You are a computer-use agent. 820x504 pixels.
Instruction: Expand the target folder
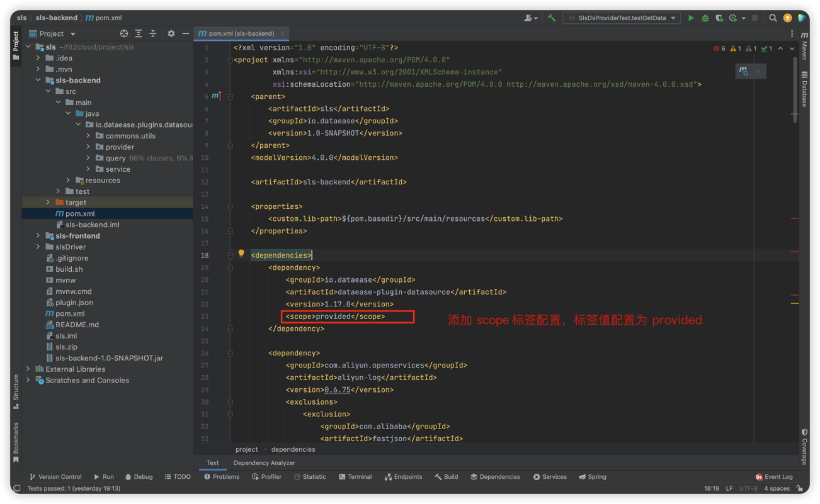[x=48, y=203]
